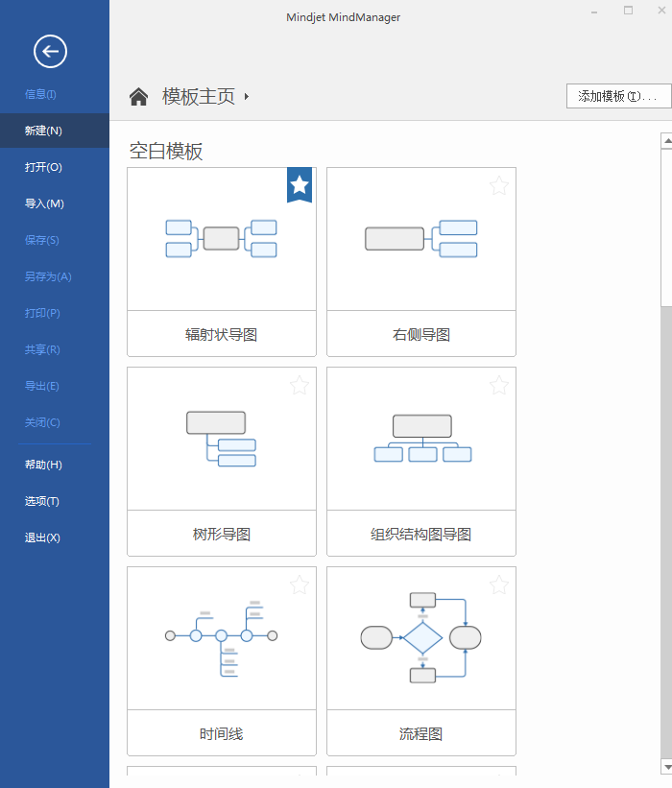Image resolution: width=672 pixels, height=788 pixels.
Task: Choose the flowchart template diagram
Action: click(x=421, y=637)
